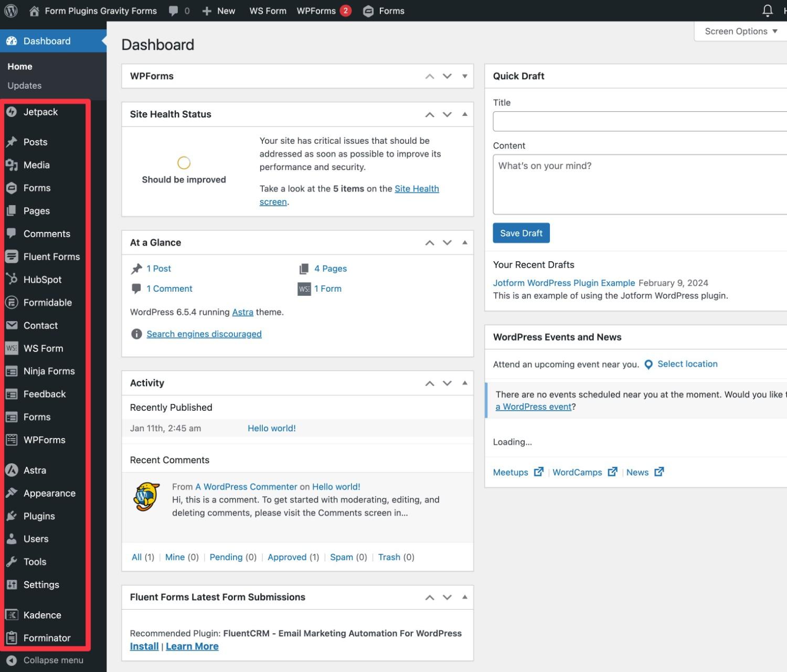Collapse the Site Health Status panel
The width and height of the screenshot is (787, 672).
pyautogui.click(x=464, y=114)
